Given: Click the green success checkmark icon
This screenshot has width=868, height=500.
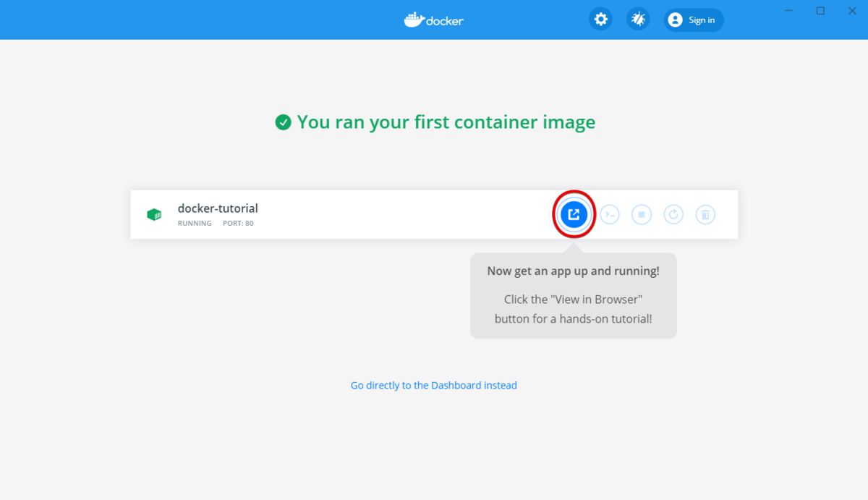Looking at the screenshot, I should [283, 122].
